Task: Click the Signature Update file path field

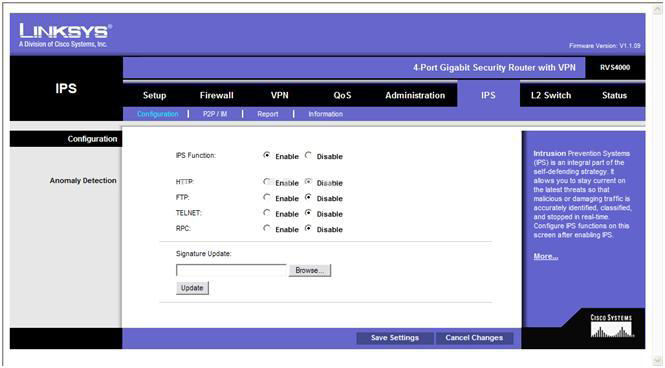Action: tap(231, 270)
